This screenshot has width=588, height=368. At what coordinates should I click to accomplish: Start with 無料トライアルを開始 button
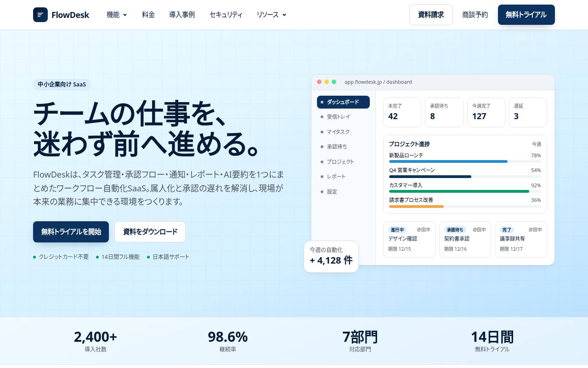[x=71, y=232]
